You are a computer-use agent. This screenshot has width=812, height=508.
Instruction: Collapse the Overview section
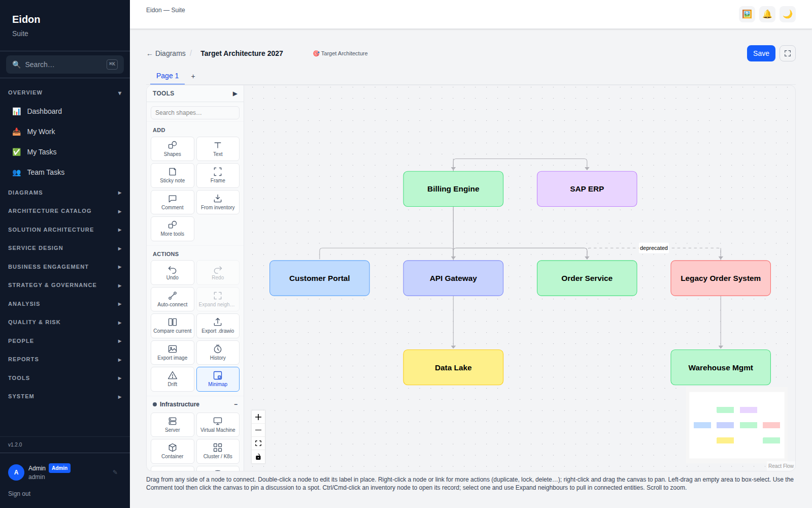65,93
